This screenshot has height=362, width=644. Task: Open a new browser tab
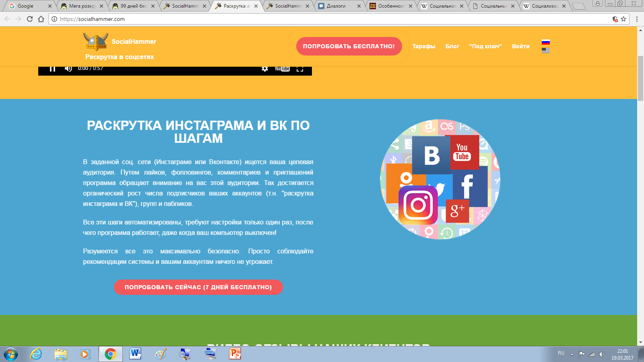click(578, 6)
